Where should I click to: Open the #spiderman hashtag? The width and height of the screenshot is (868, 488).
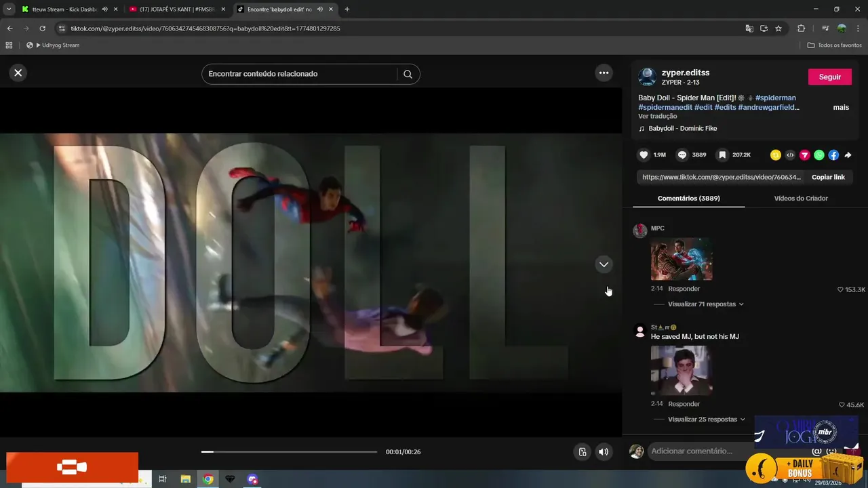[775, 98]
